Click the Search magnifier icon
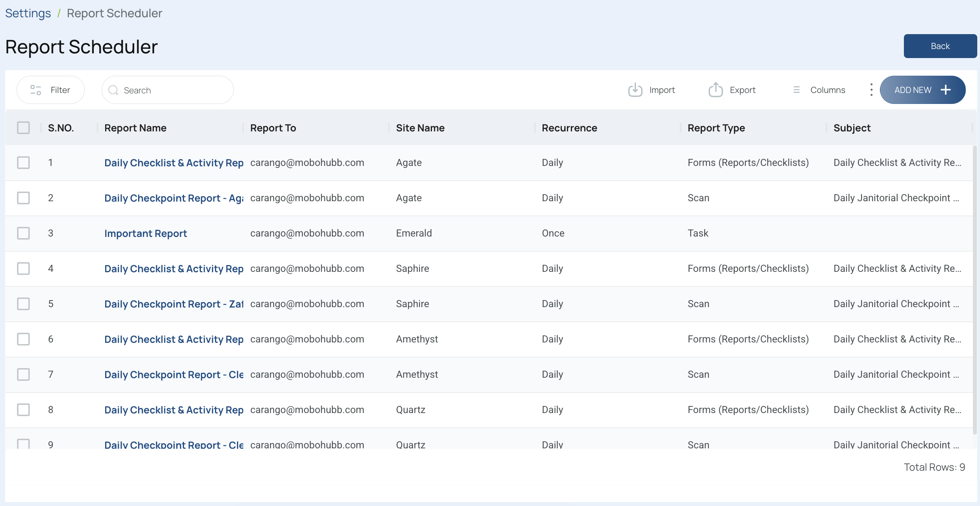This screenshot has height=506, width=980. [113, 90]
